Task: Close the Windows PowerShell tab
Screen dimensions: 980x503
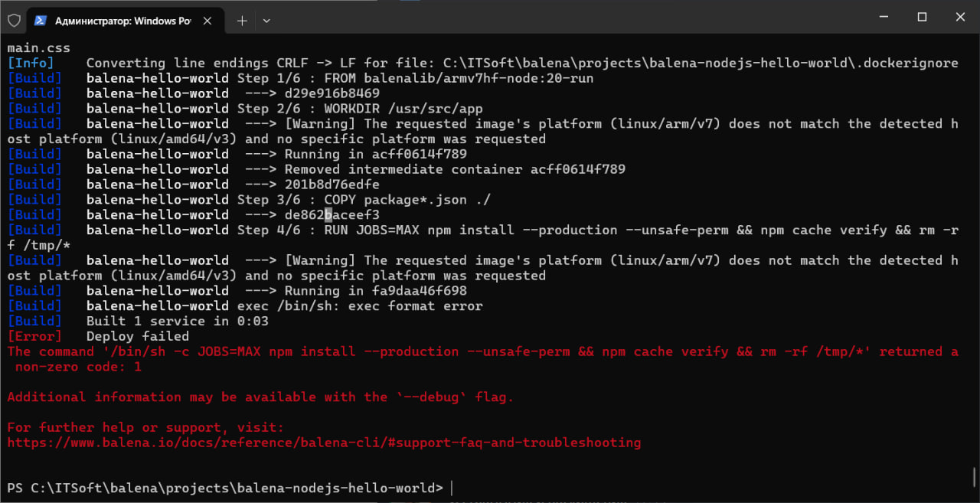Action: click(207, 21)
